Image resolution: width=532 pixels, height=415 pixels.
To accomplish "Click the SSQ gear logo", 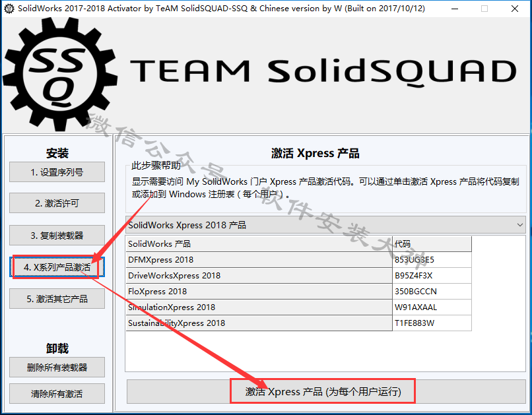I will pos(60,75).
